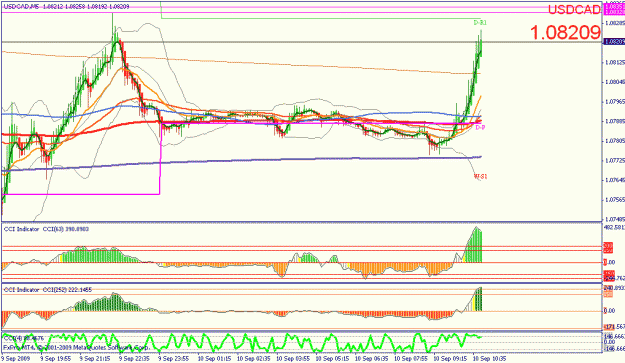Click the 1.07565 price axis value

(615, 199)
